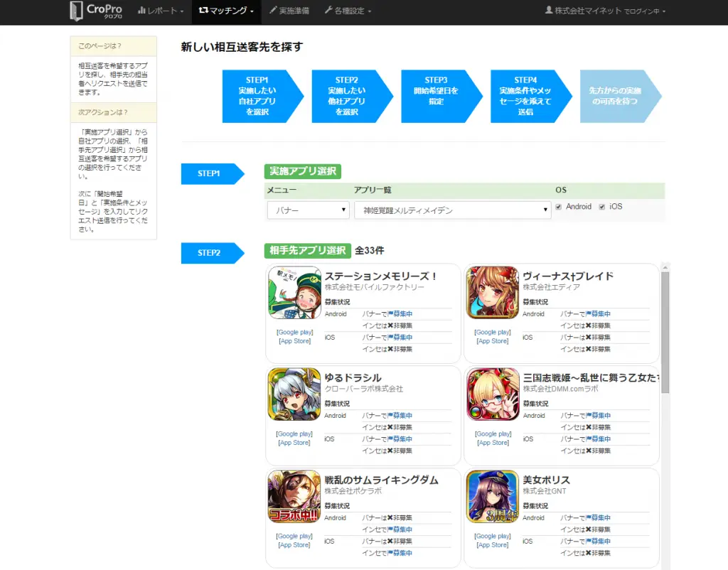Viewport: 728px width, 570px height.
Task: Click the STEP3 開始希望日を指定 arrow
Action: 441,96
